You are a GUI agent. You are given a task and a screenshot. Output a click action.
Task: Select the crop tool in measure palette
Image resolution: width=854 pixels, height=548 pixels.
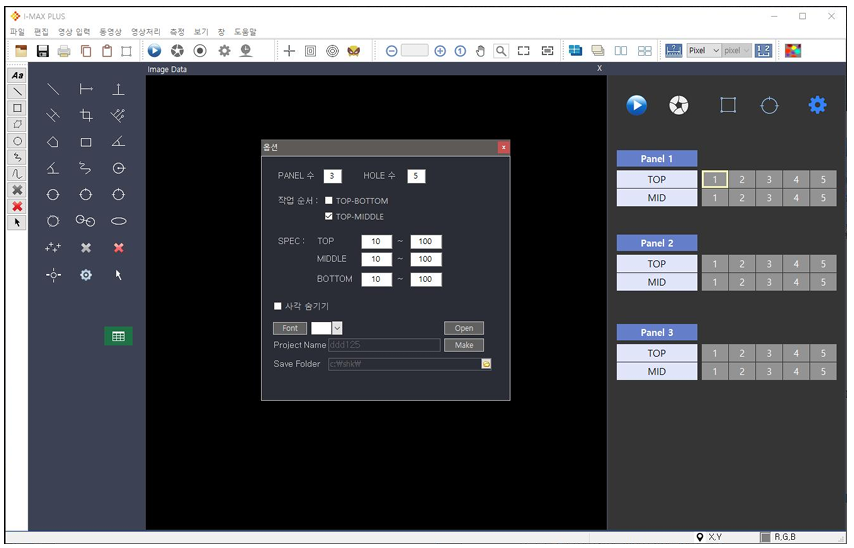tap(86, 115)
